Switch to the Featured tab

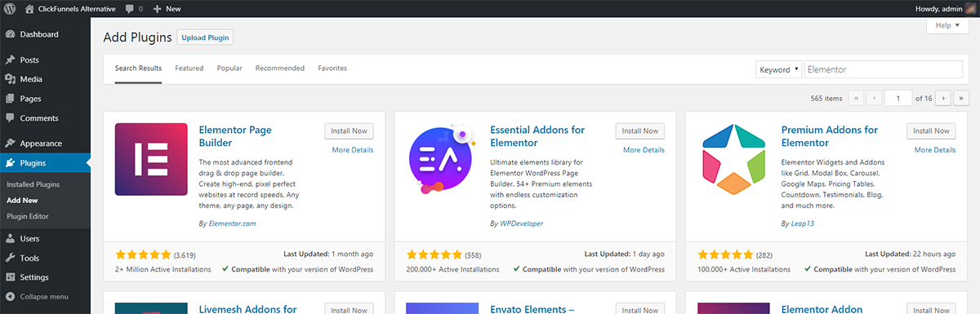tap(189, 69)
